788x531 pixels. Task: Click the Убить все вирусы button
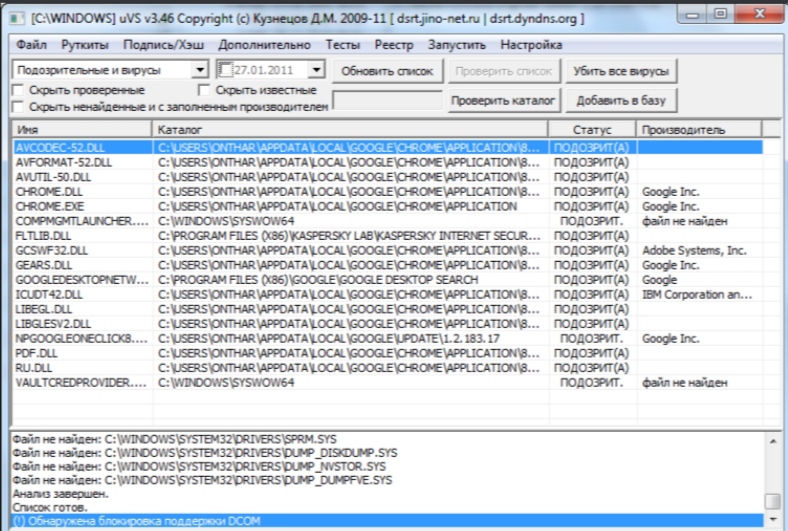[x=621, y=71]
